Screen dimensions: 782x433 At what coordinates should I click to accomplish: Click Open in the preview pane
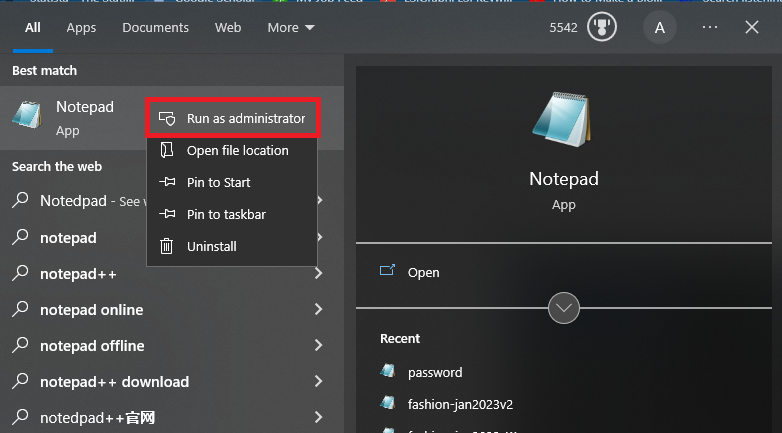(423, 272)
